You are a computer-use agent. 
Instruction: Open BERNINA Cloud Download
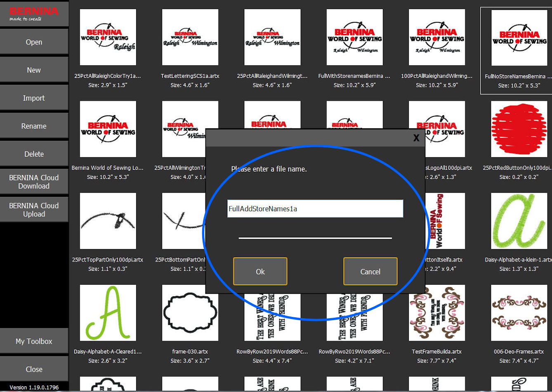(x=34, y=182)
